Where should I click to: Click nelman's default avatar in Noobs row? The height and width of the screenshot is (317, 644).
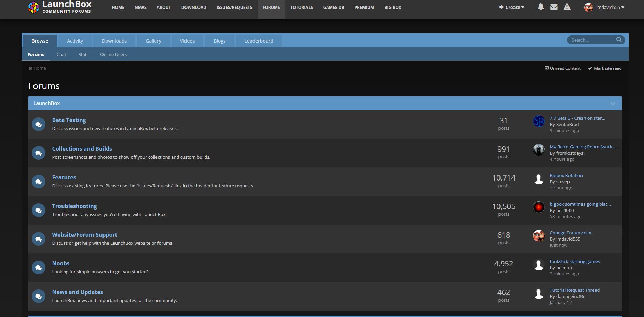[538, 264]
